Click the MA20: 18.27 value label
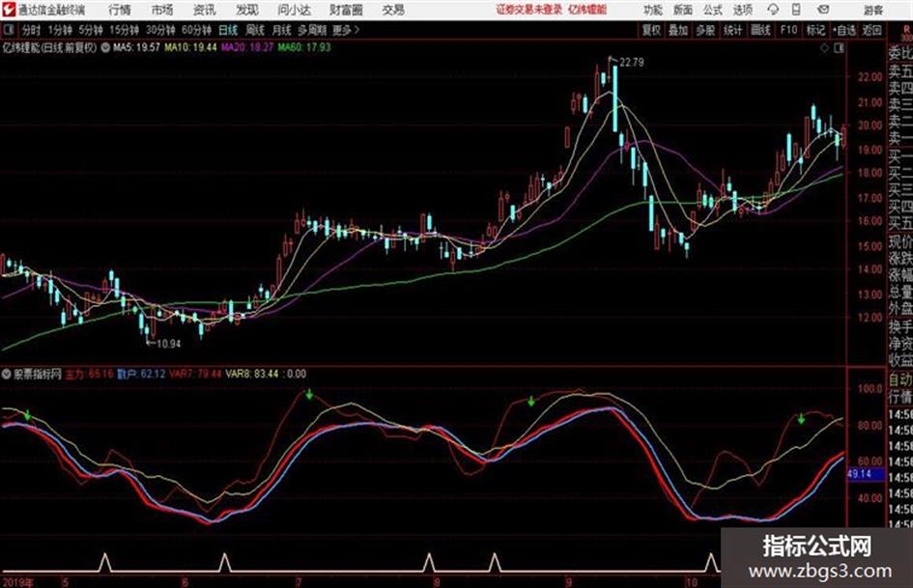 247,47
